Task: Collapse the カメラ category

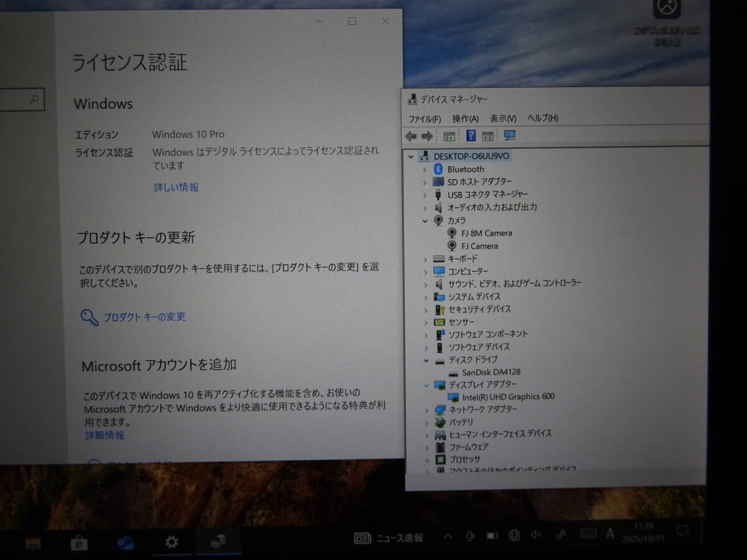Action: click(425, 220)
